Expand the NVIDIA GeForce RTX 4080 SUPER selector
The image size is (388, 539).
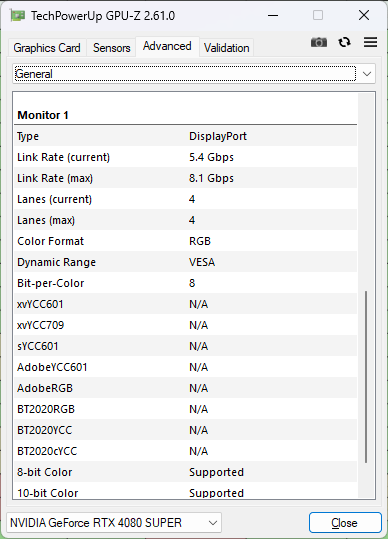click(x=114, y=523)
